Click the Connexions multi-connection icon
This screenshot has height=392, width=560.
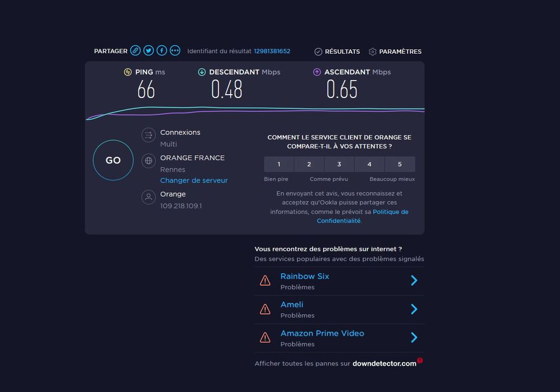click(149, 135)
